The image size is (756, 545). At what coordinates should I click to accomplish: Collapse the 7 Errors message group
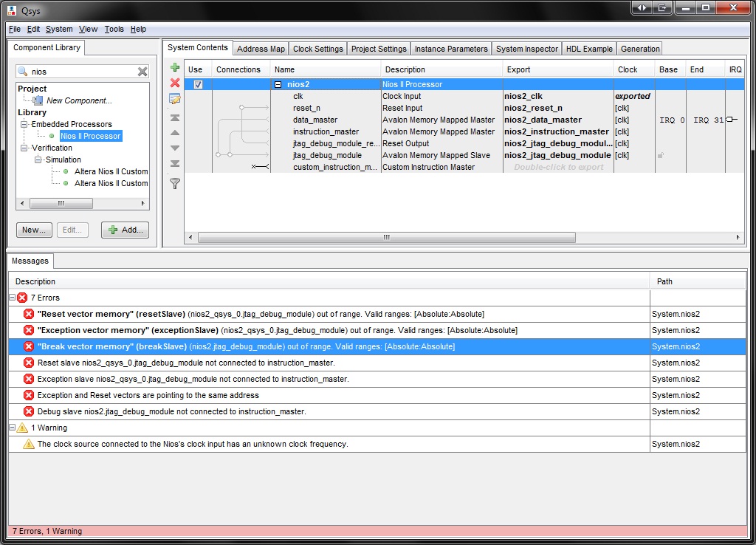(x=13, y=298)
